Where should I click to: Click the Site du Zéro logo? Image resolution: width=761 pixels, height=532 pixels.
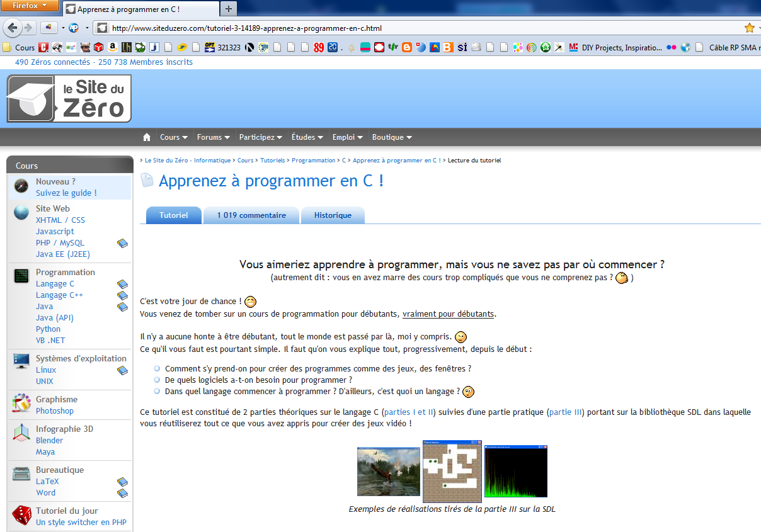(x=69, y=98)
